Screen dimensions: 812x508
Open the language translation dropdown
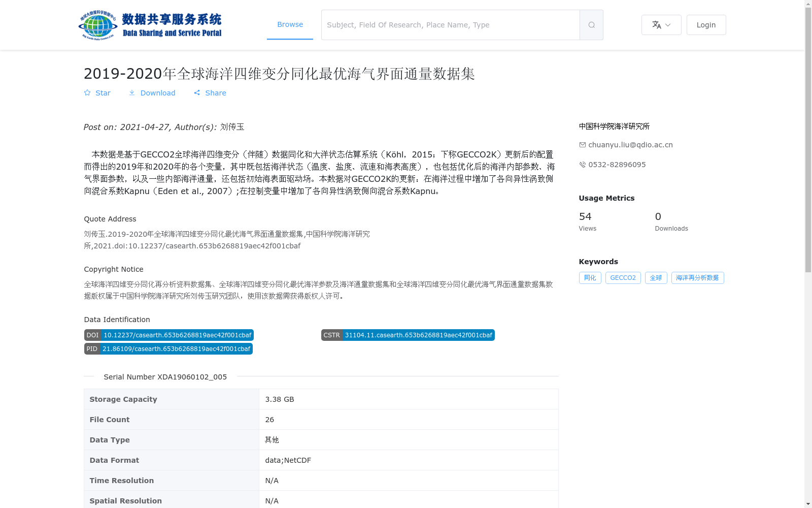661,25
